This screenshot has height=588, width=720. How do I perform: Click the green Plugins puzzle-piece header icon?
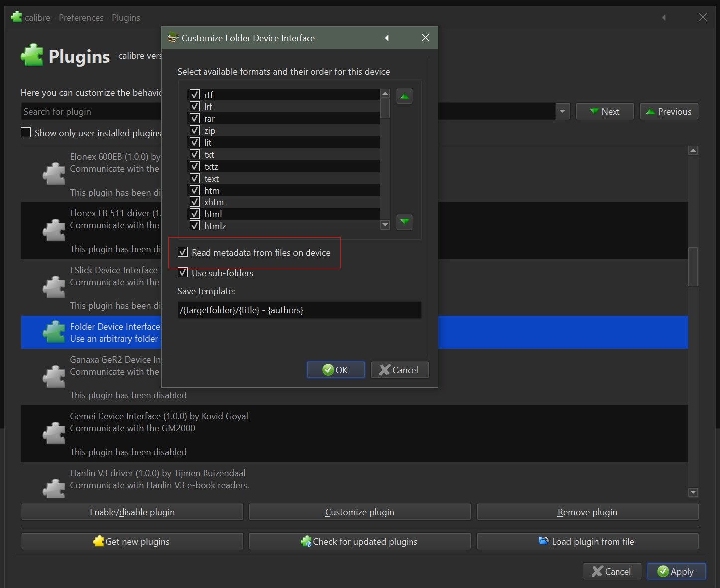click(x=32, y=56)
